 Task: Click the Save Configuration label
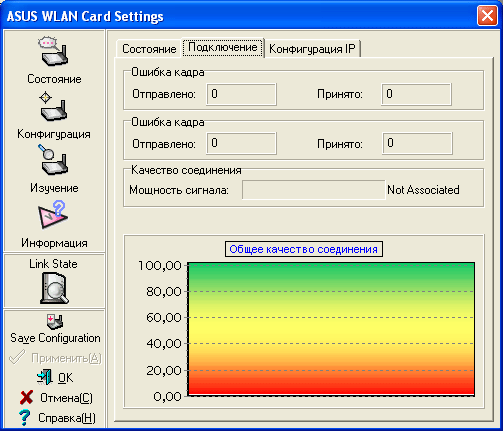pyautogui.click(x=55, y=338)
